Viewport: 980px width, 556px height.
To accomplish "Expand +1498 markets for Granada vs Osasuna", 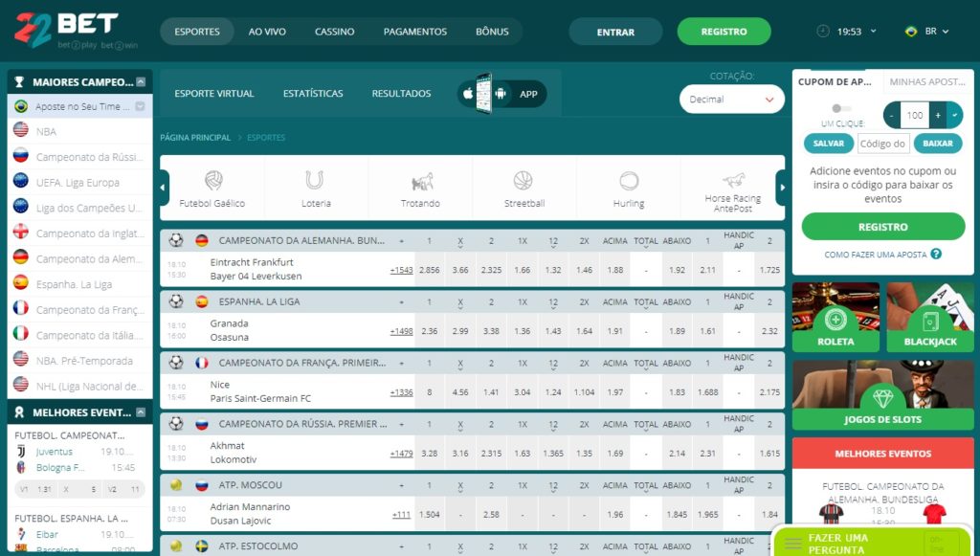I will (x=401, y=331).
